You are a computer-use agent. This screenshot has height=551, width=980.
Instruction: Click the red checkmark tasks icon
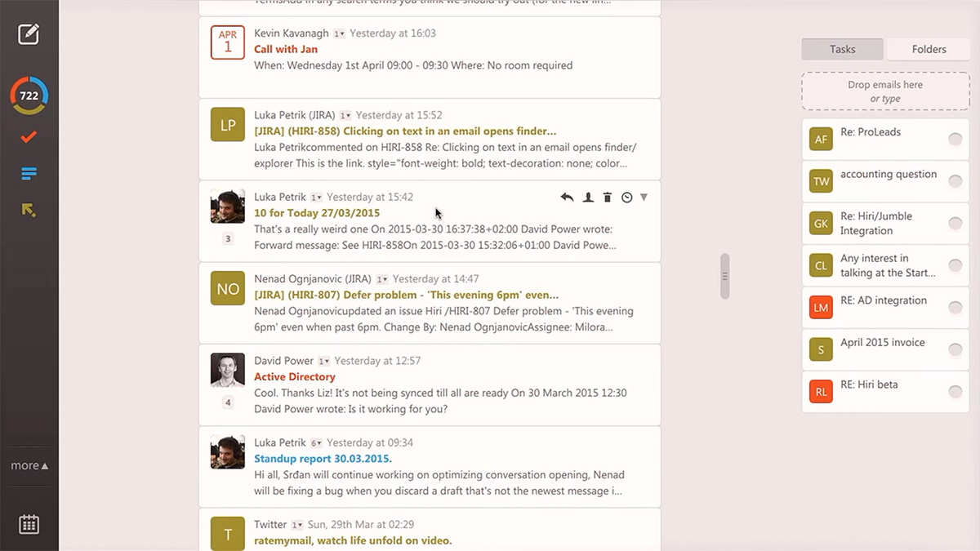pyautogui.click(x=29, y=137)
